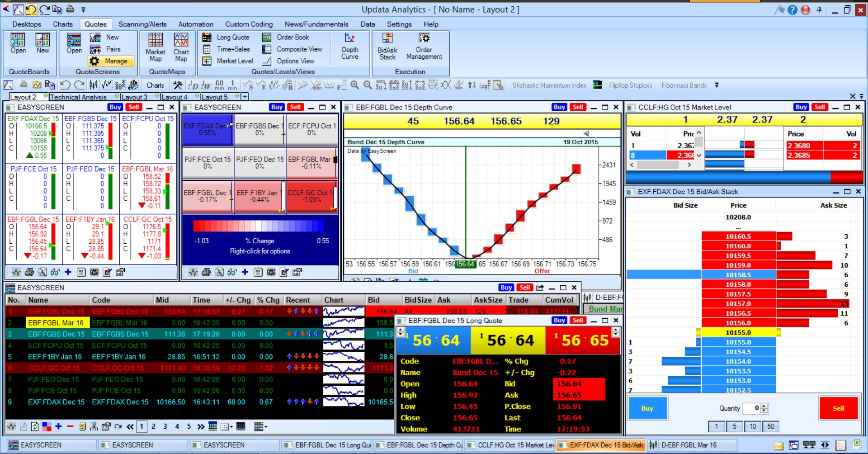This screenshot has height=454, width=868.
Task: Switch to weekly timeframe W
Action: click(x=207, y=85)
